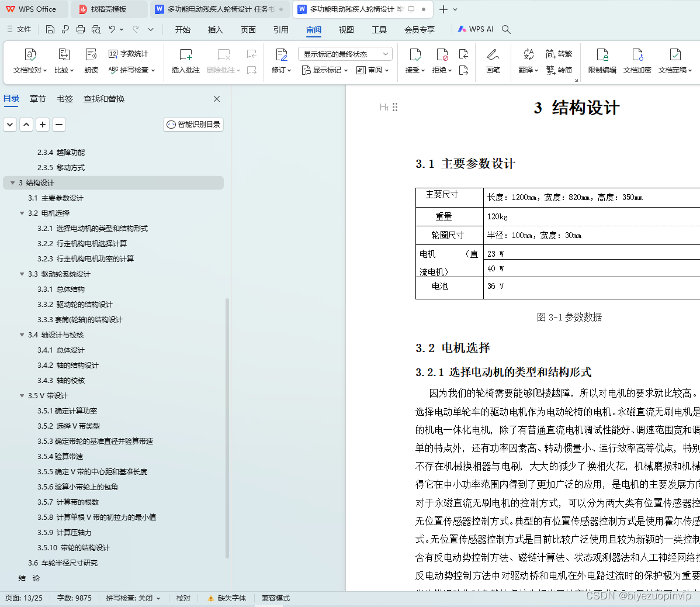
Task: Switch to the 视图 ribbon tab
Action: [346, 29]
